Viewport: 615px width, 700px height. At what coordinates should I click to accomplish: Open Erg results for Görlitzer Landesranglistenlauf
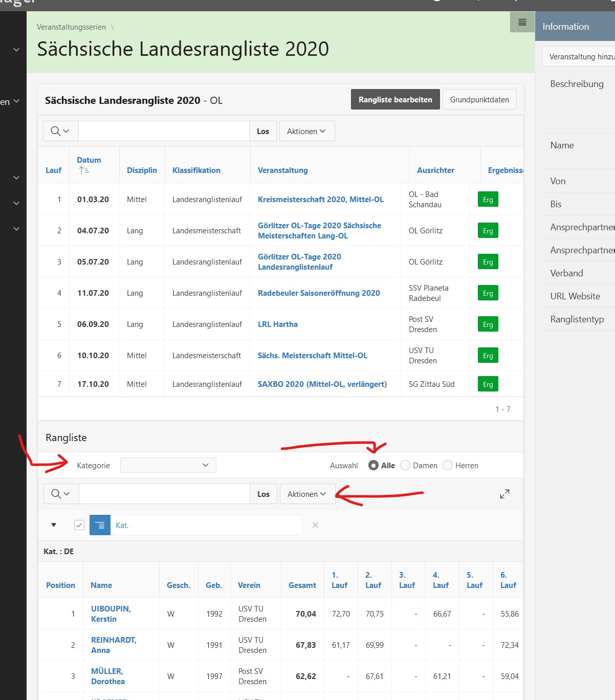coord(488,262)
